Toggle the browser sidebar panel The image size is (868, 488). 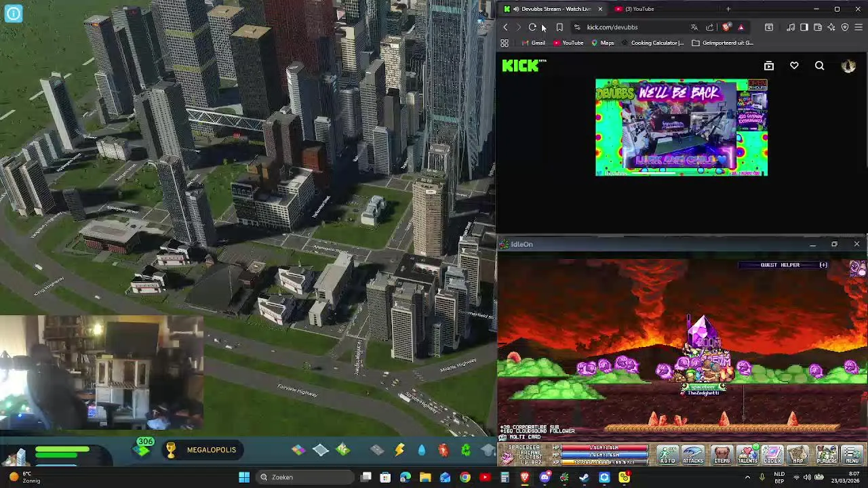(x=804, y=27)
